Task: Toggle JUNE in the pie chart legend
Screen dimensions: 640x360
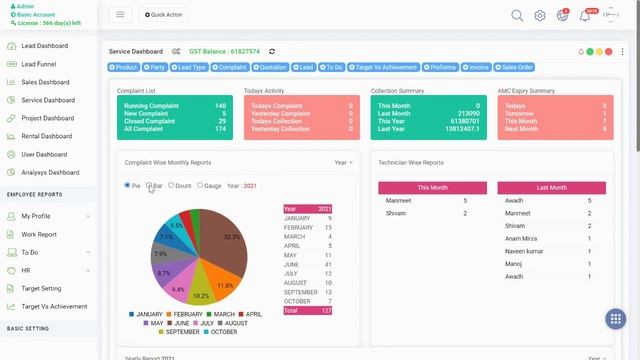Action: [178, 323]
